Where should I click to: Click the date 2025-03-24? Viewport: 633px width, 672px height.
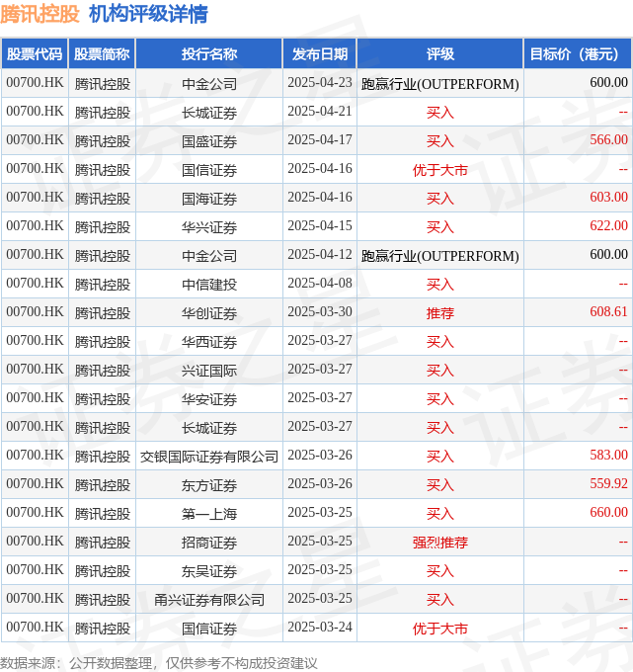[320, 627]
